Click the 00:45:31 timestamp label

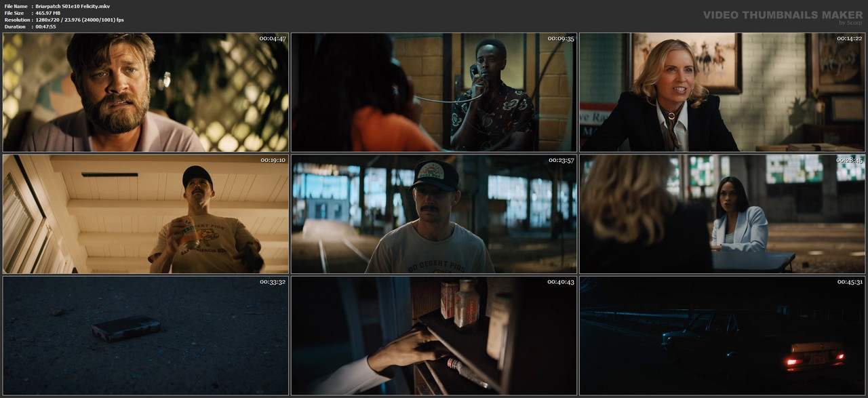(849, 281)
